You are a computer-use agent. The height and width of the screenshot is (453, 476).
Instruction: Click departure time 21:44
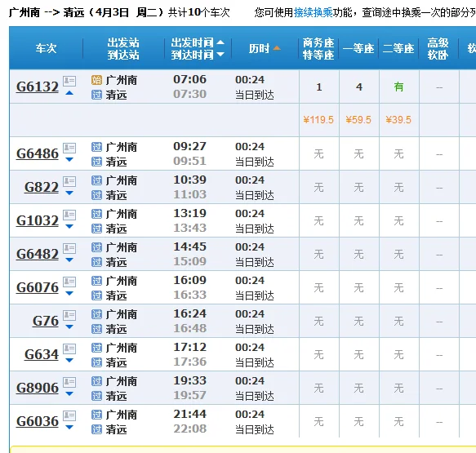(189, 414)
